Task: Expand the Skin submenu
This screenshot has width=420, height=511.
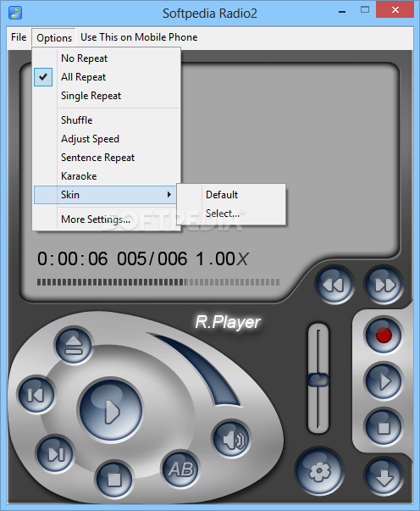Action: (x=105, y=195)
